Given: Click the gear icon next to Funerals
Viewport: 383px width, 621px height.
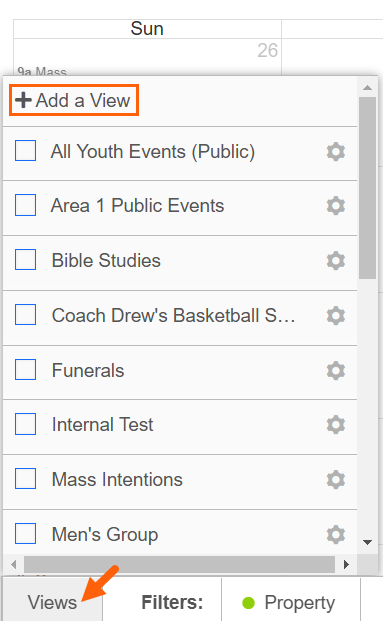Looking at the screenshot, I should point(336,371).
